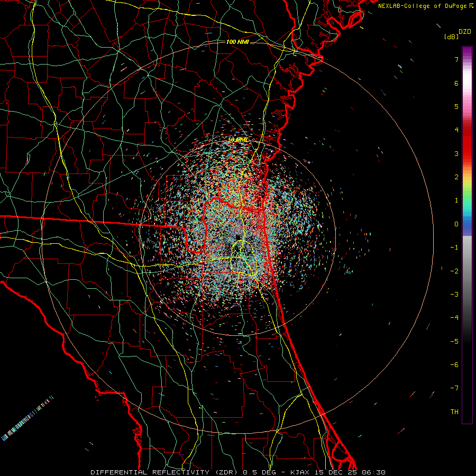
Task: Click the purple top of the ZDR color bar
Action: click(467, 52)
